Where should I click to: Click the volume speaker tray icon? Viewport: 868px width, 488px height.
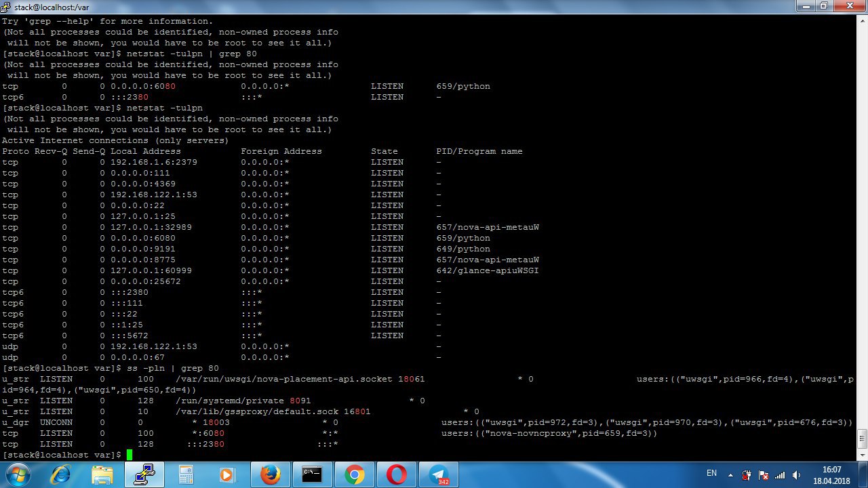797,474
